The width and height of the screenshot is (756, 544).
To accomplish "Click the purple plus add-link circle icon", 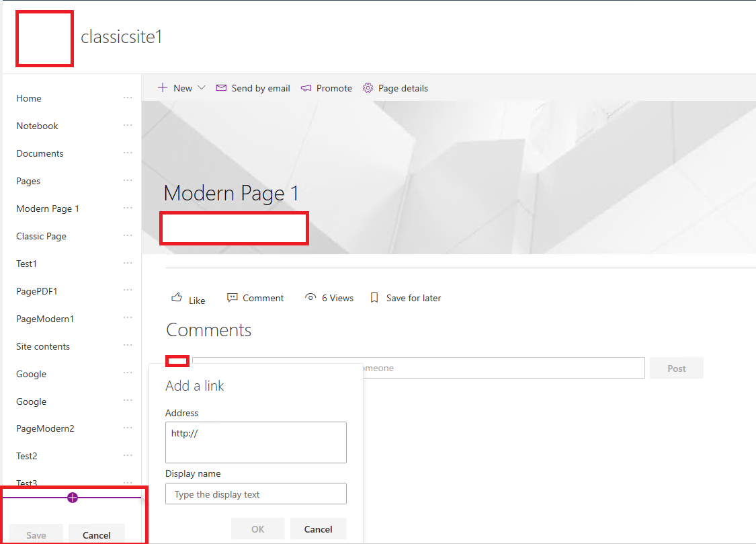I will pos(73,498).
